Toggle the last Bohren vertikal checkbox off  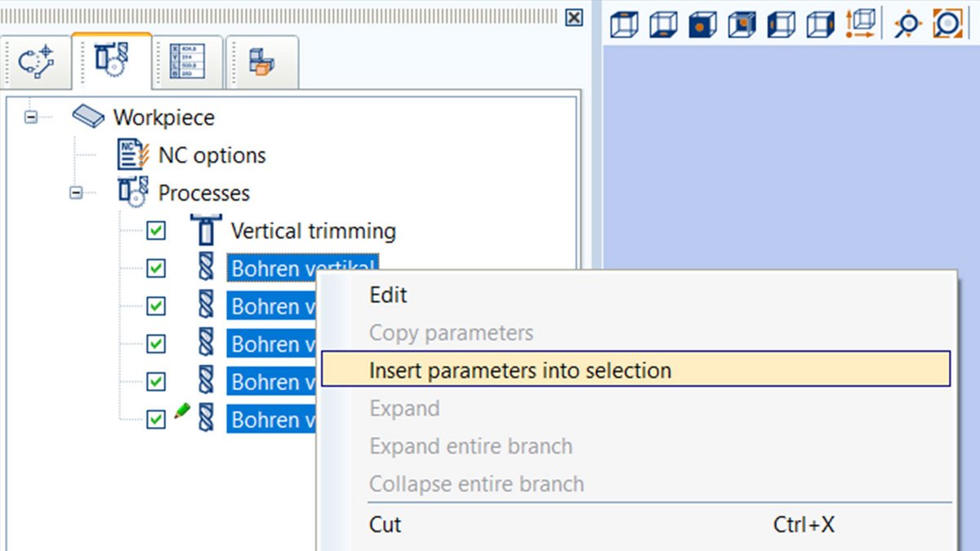point(155,419)
